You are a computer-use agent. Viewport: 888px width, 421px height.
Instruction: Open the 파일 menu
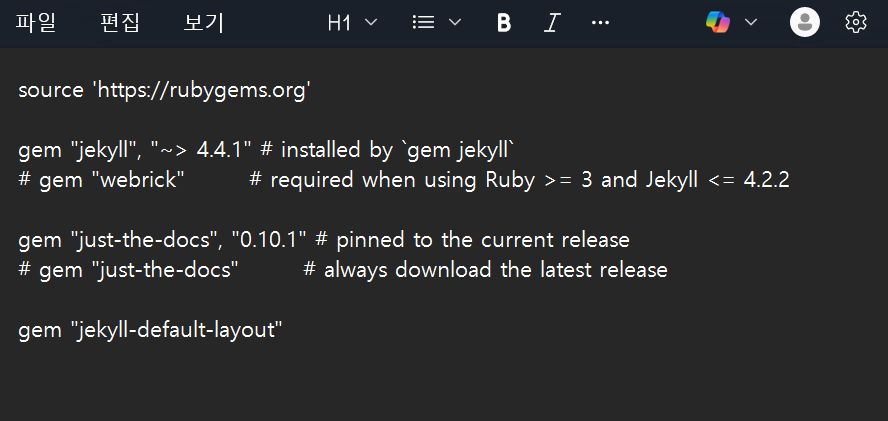coord(36,23)
